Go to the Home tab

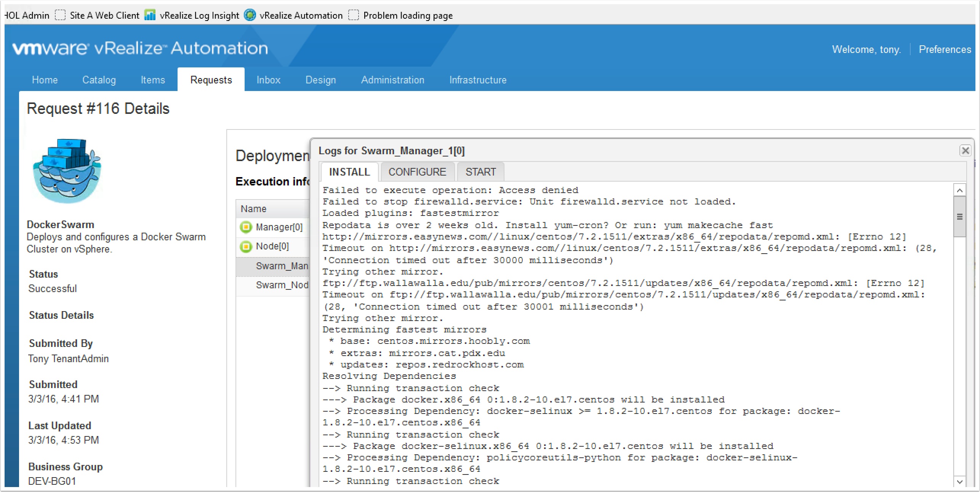(x=45, y=80)
